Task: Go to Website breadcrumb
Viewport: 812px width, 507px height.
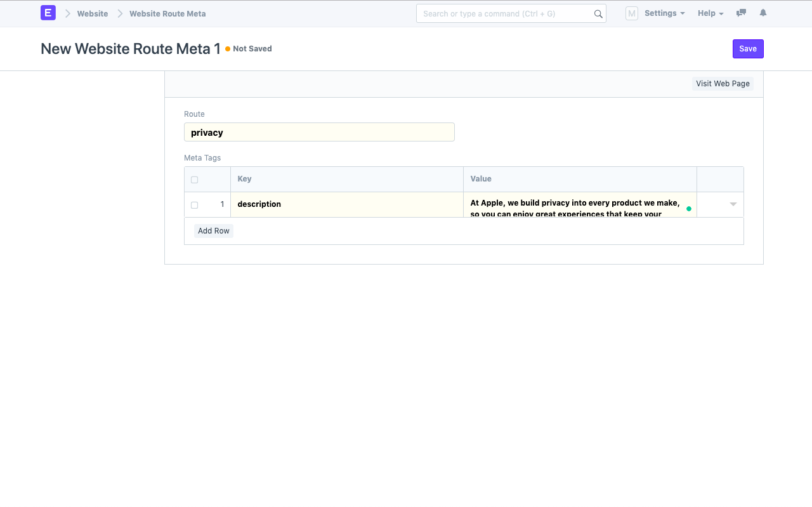Action: pyautogui.click(x=93, y=13)
